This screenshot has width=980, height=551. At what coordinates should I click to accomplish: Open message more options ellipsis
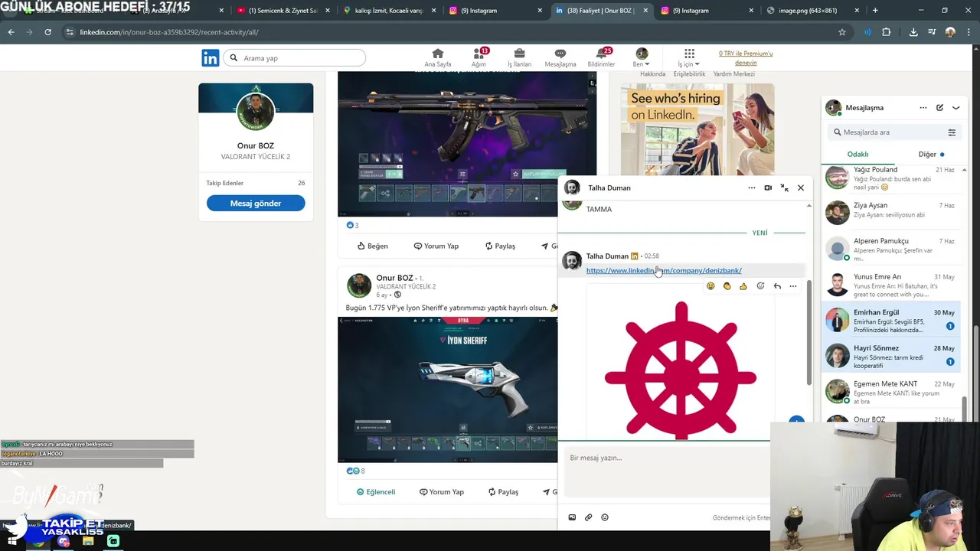793,286
